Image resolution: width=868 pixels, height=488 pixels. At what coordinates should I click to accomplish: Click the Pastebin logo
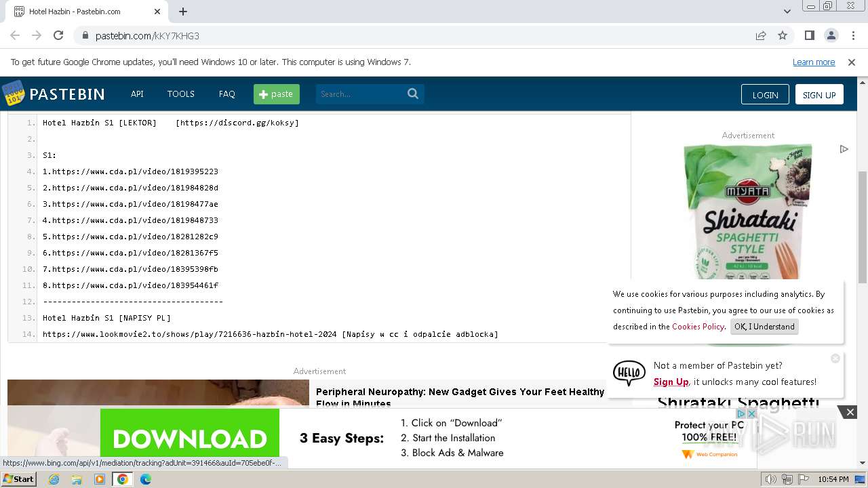coord(54,94)
